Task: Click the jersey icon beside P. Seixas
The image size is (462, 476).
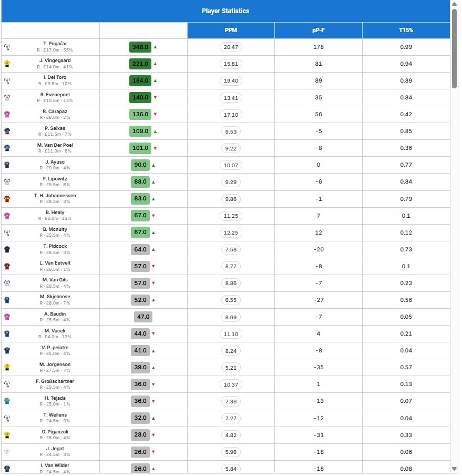Action: pos(7,131)
